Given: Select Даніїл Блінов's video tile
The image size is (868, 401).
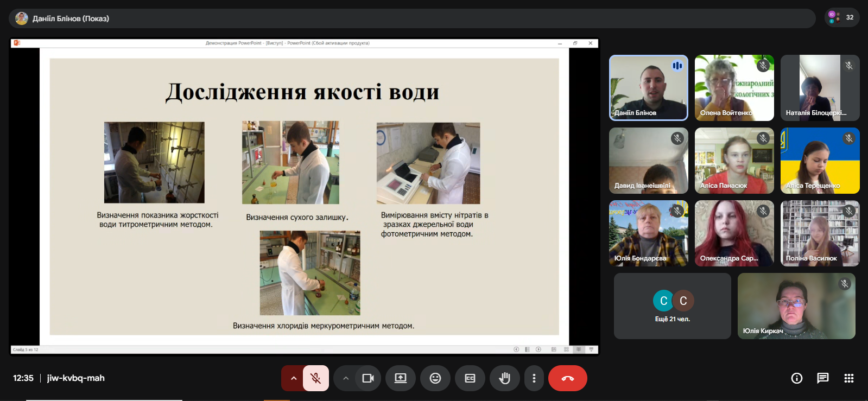Looking at the screenshot, I should [648, 87].
